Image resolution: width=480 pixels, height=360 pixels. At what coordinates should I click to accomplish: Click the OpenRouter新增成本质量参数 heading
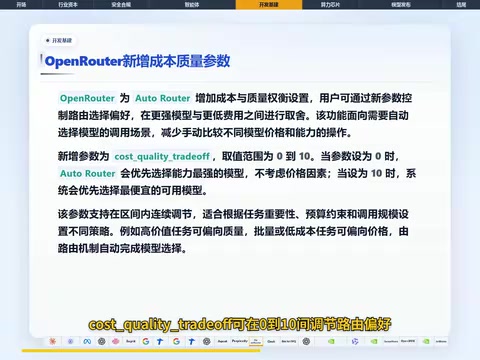137,61
